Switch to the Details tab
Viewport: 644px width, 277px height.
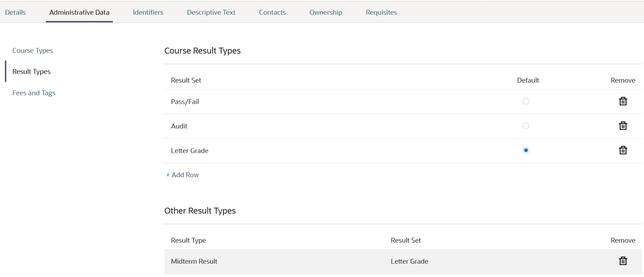(15, 12)
